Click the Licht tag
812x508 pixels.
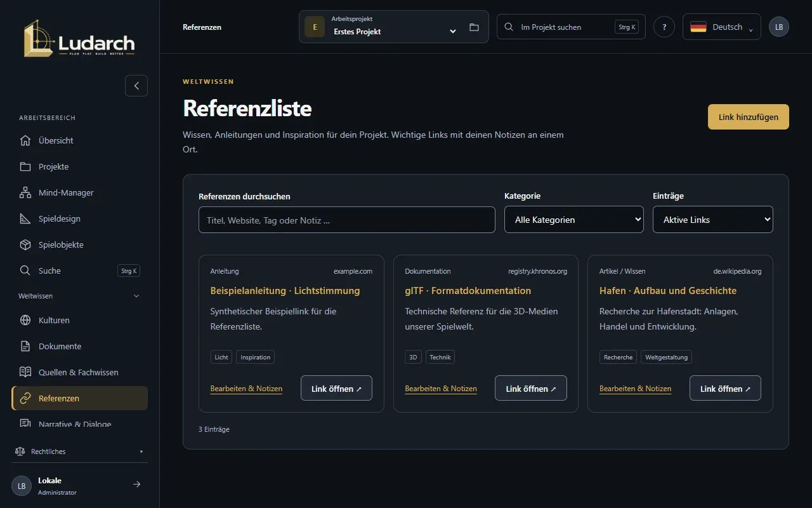pos(221,358)
